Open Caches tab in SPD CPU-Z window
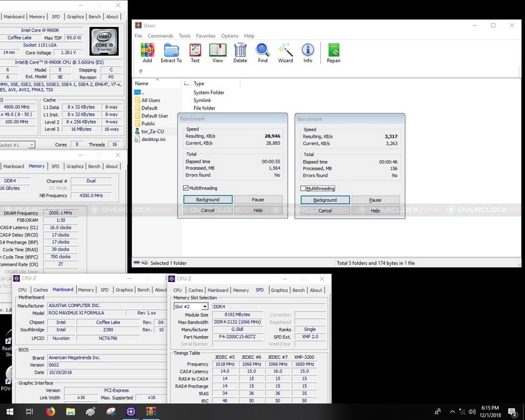The height and width of the screenshot is (420, 525). [196, 290]
